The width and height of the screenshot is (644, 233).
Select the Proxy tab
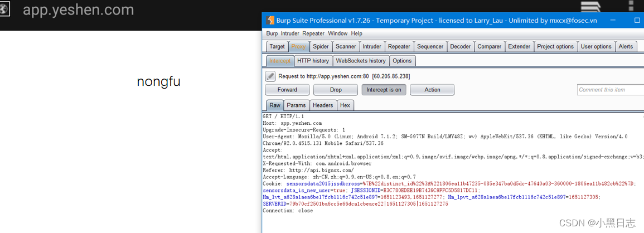[299, 46]
